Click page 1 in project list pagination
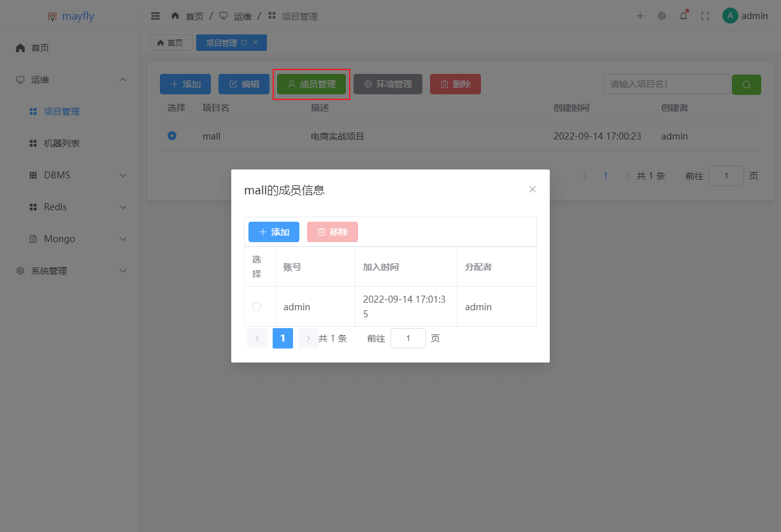This screenshot has width=781, height=532. [x=606, y=176]
